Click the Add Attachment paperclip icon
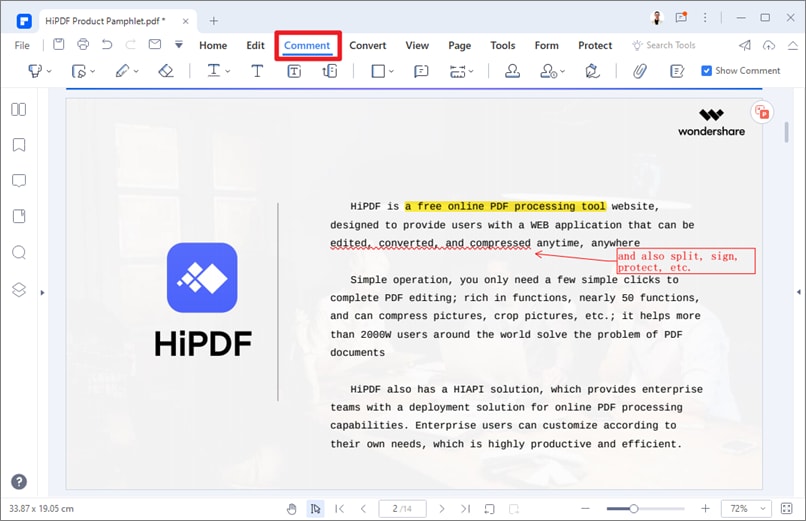The image size is (806, 521). (x=639, y=70)
